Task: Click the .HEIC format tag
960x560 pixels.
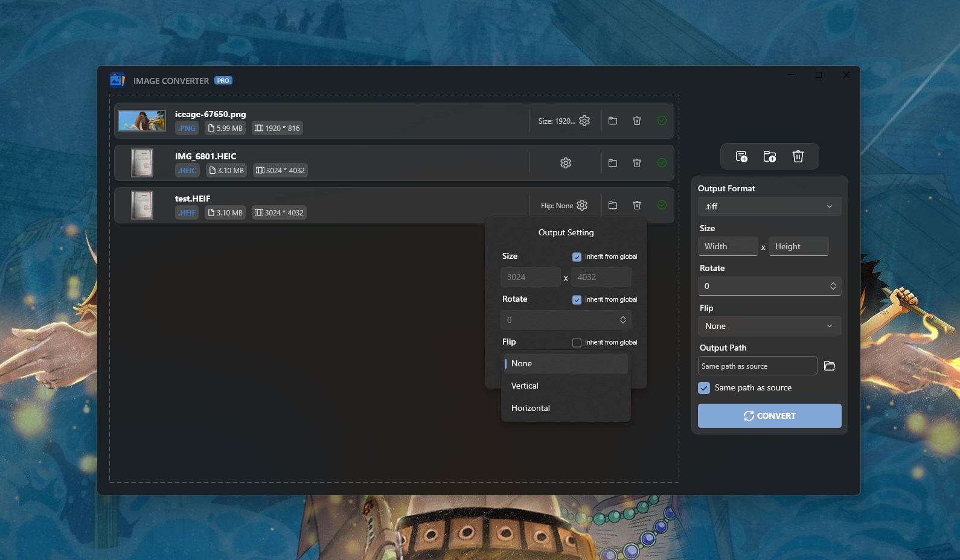Action: [x=187, y=170]
